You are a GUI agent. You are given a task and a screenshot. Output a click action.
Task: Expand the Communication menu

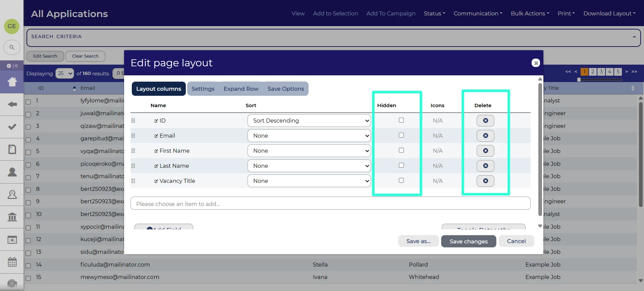tap(478, 13)
